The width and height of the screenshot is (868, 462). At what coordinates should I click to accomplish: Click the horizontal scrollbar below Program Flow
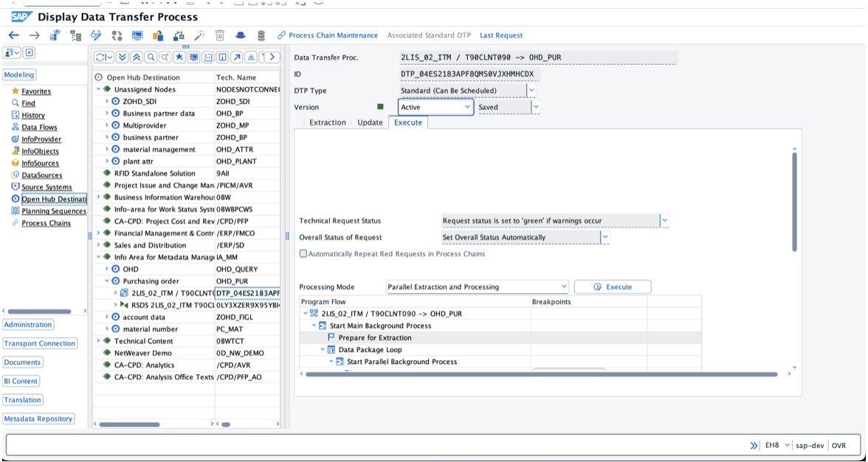pyautogui.click(x=541, y=375)
